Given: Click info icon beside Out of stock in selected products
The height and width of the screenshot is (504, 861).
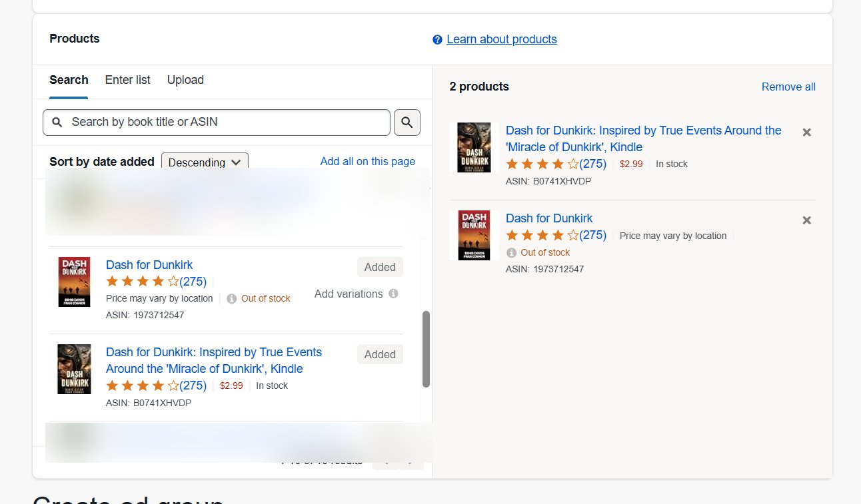Looking at the screenshot, I should click(512, 253).
